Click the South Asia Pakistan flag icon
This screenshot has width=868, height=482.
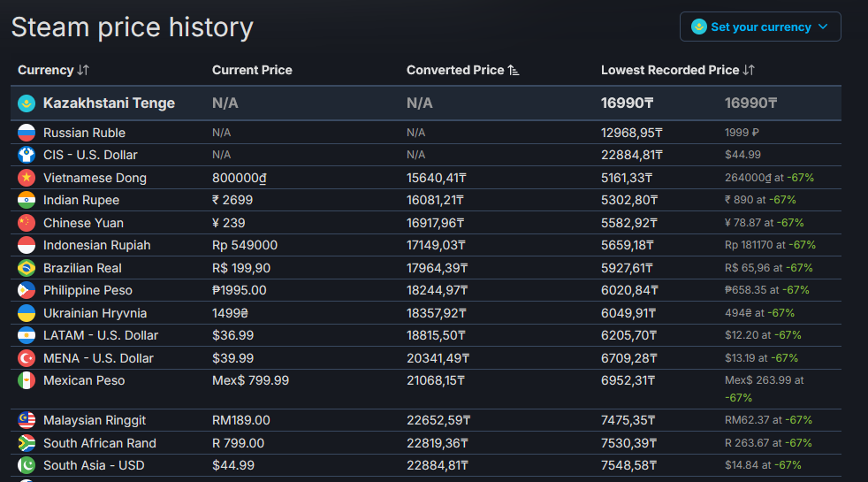click(27, 465)
